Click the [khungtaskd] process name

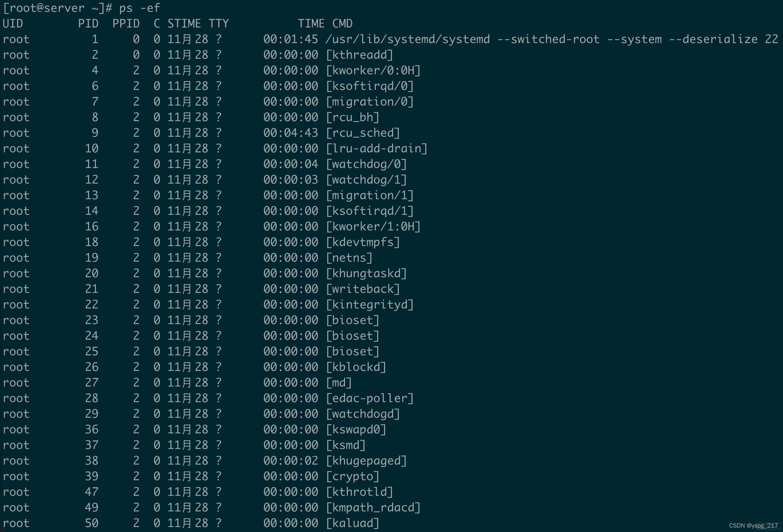click(x=366, y=273)
